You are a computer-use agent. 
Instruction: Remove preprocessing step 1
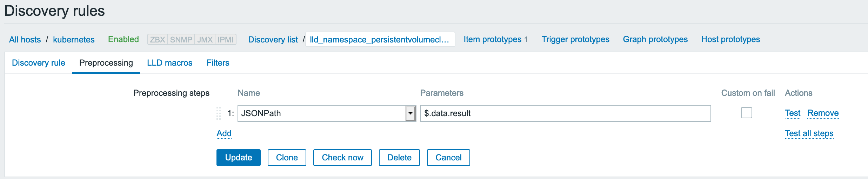[823, 113]
